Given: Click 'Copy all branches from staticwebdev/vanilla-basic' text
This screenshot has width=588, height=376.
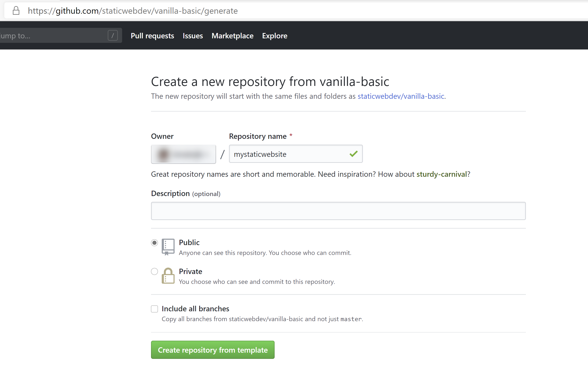Looking at the screenshot, I should click(262, 319).
